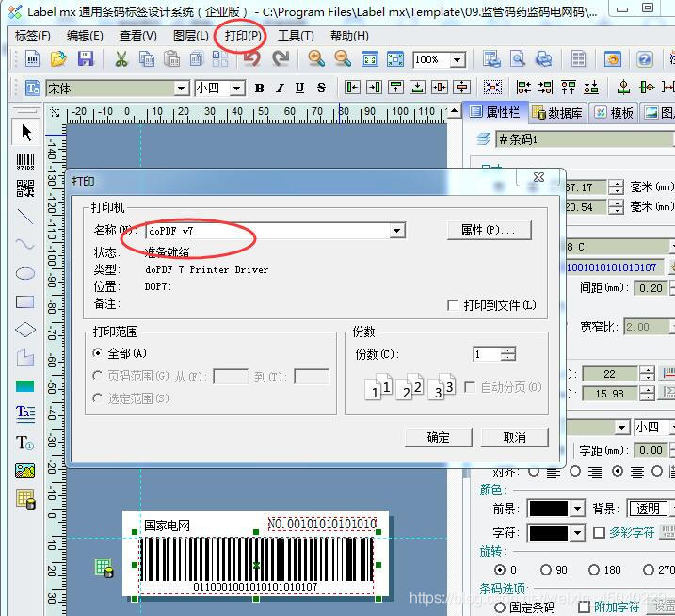Cut selection using the scissors icon

tap(121, 59)
